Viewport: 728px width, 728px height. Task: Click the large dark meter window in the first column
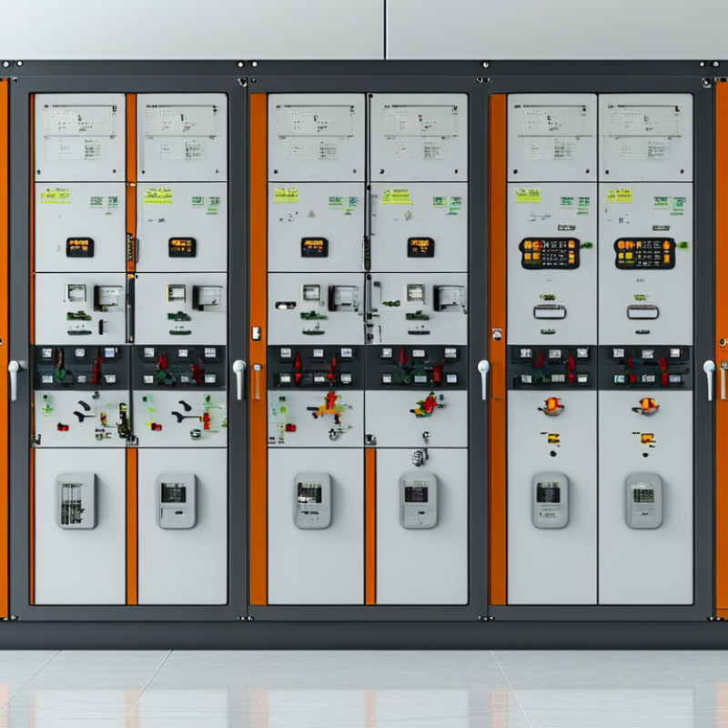click(108, 298)
